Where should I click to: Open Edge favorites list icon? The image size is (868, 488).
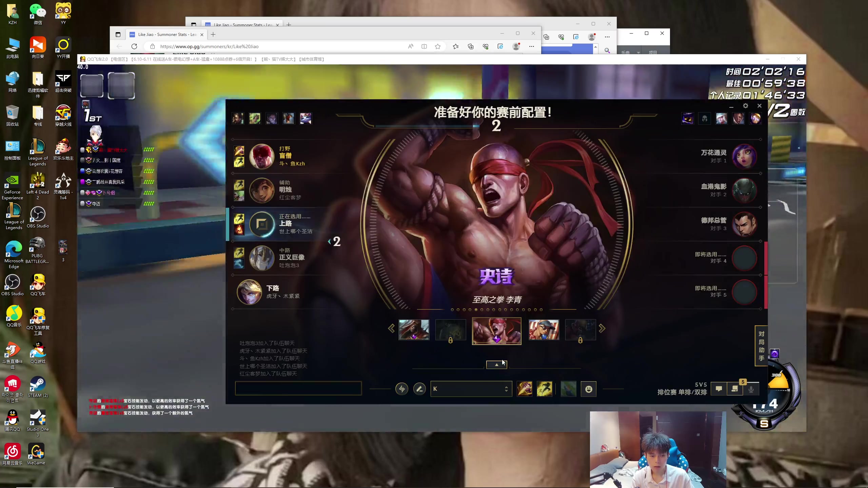click(456, 46)
